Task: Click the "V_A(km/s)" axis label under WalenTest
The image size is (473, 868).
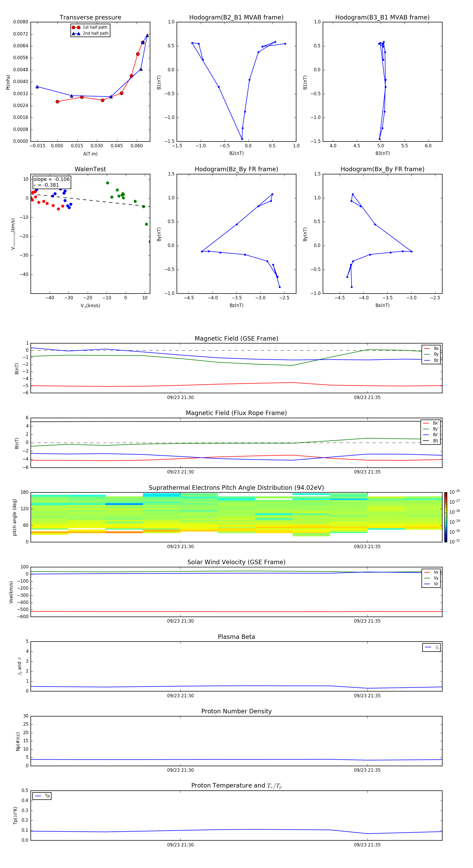Action: pos(90,306)
